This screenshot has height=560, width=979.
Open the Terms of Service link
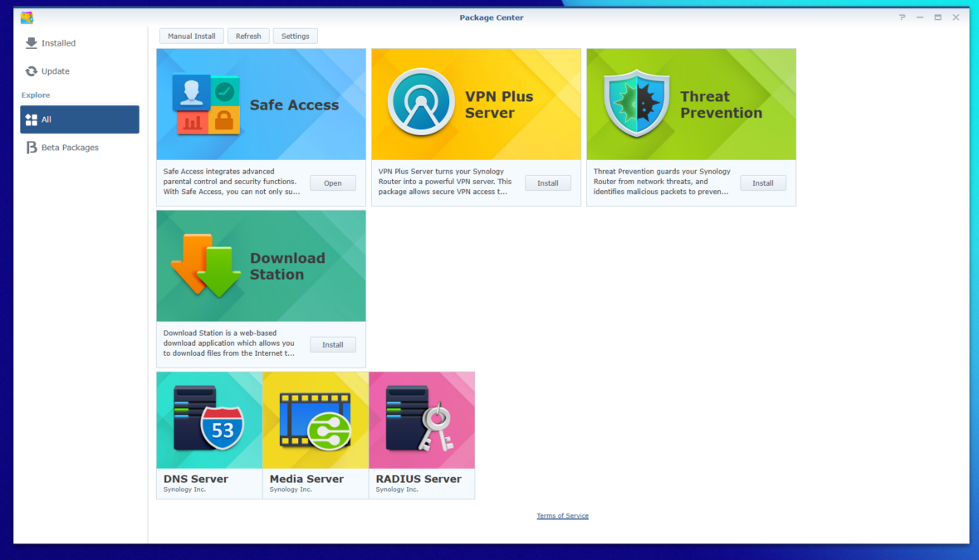click(x=562, y=516)
